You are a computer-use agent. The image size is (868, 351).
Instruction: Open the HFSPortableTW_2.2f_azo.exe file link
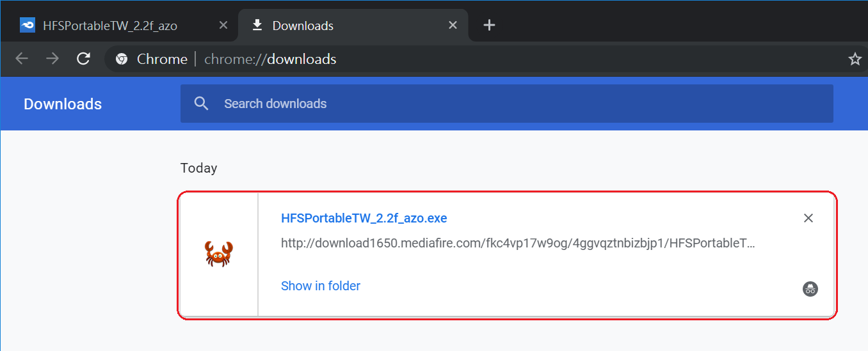click(x=364, y=218)
